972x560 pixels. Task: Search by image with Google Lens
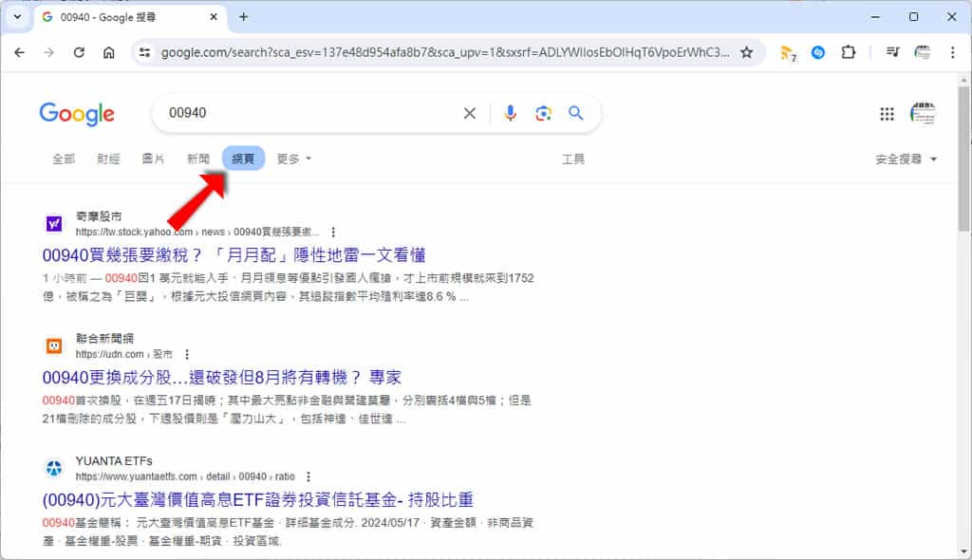pyautogui.click(x=544, y=113)
